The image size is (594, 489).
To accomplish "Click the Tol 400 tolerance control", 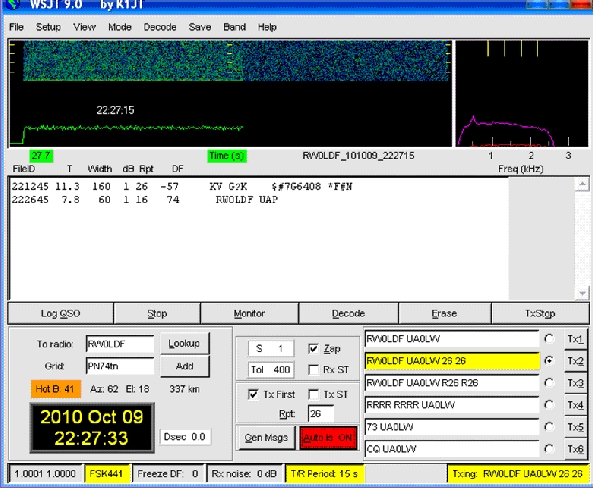I will [x=270, y=369].
